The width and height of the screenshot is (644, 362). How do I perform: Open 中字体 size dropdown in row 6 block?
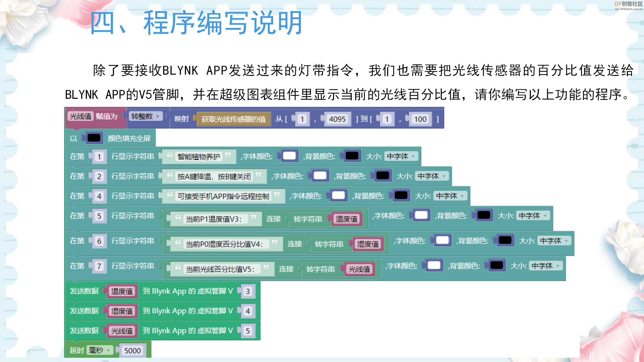pos(554,241)
